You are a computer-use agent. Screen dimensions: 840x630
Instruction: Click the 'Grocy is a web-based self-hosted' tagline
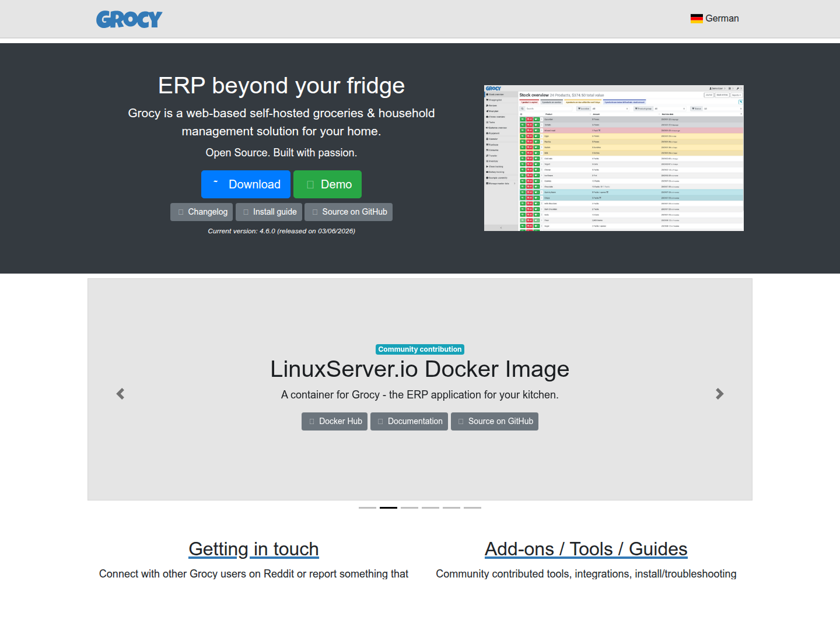click(x=281, y=122)
